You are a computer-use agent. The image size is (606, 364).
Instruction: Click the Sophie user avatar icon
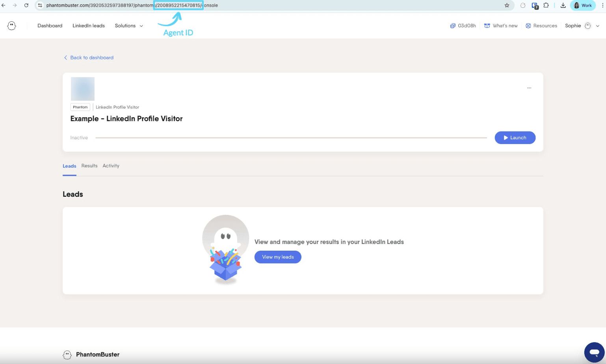(x=588, y=26)
